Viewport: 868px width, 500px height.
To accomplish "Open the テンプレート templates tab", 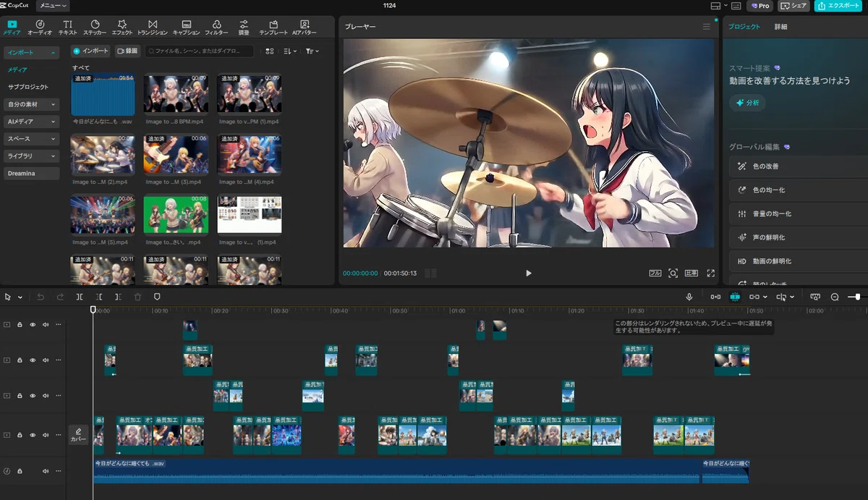I will point(273,27).
